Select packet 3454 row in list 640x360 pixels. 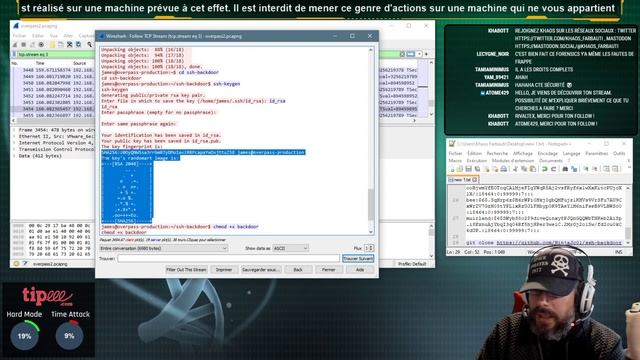pyautogui.click(x=53, y=109)
